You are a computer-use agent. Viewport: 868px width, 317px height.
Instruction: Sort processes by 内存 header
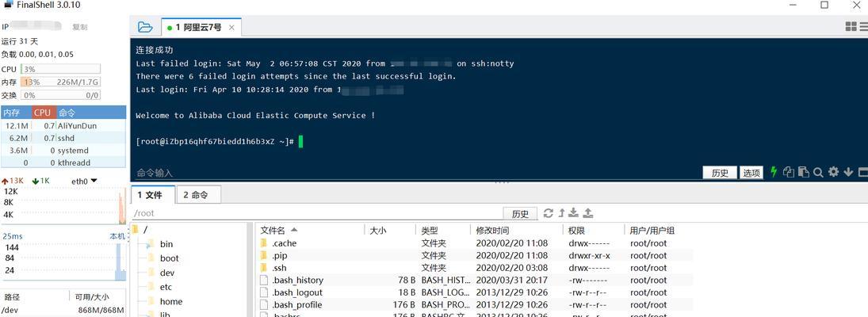click(17, 113)
